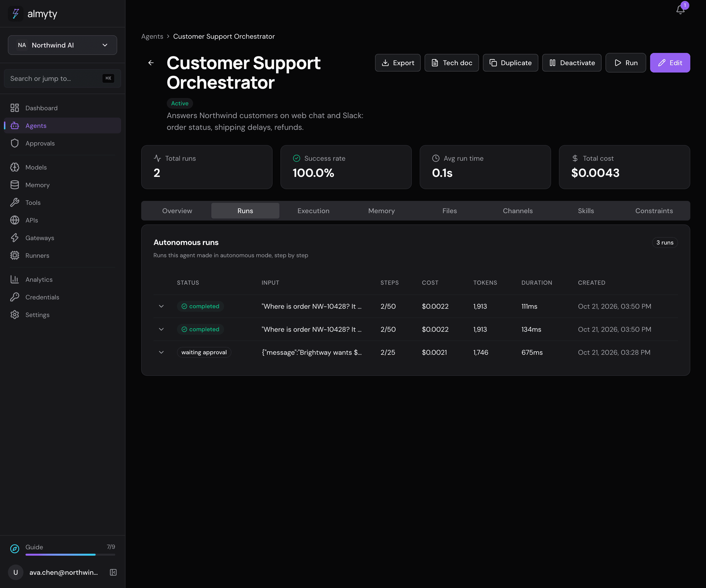Click the 1,746 tokens cell
This screenshot has width=706, height=588.
point(481,352)
